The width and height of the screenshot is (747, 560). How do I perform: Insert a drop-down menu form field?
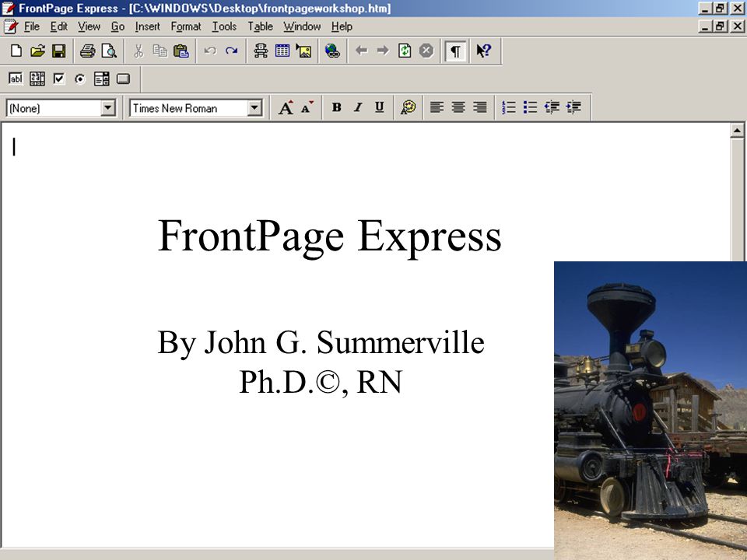click(101, 79)
